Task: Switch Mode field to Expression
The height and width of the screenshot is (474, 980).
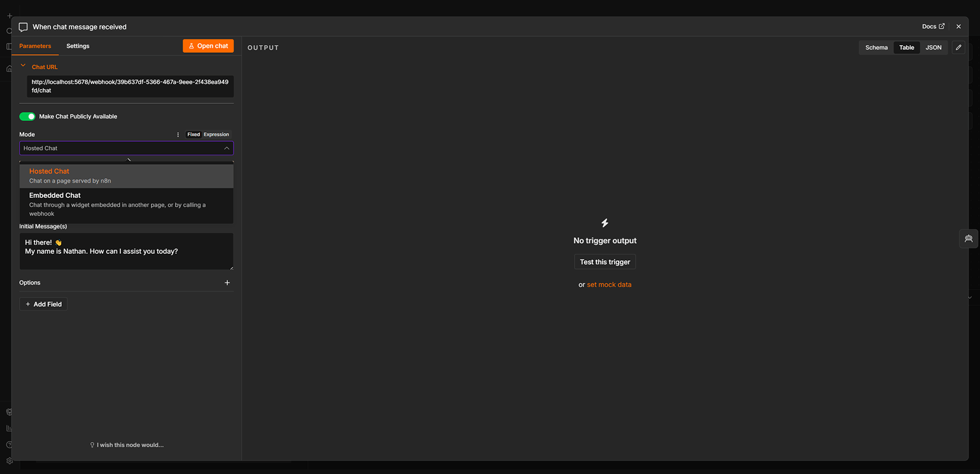Action: coord(216,134)
